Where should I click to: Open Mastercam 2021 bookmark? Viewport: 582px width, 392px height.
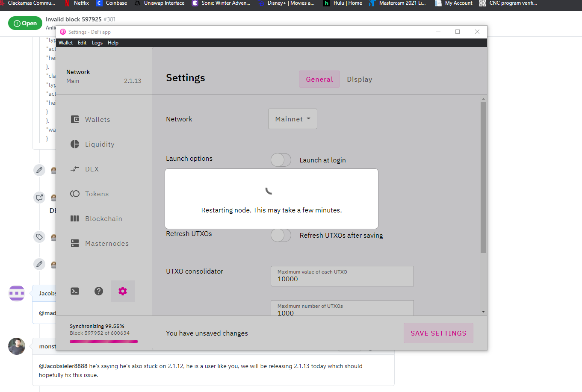[397, 3]
